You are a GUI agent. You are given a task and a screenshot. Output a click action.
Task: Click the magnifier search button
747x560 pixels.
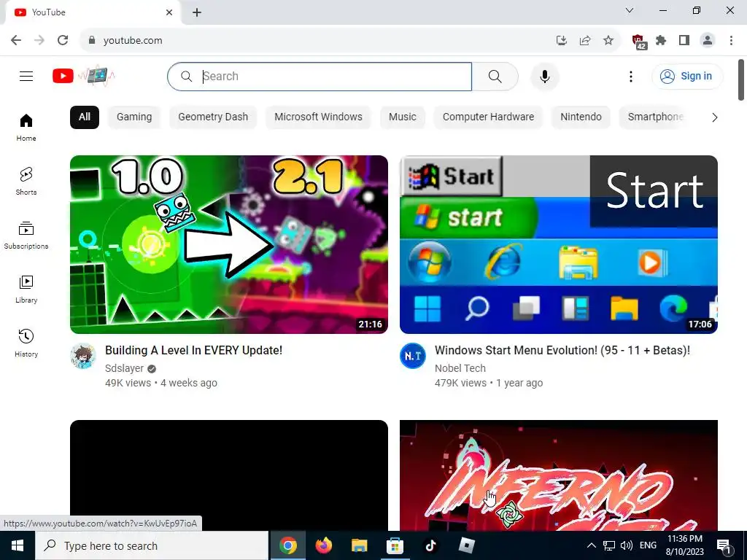coord(495,76)
